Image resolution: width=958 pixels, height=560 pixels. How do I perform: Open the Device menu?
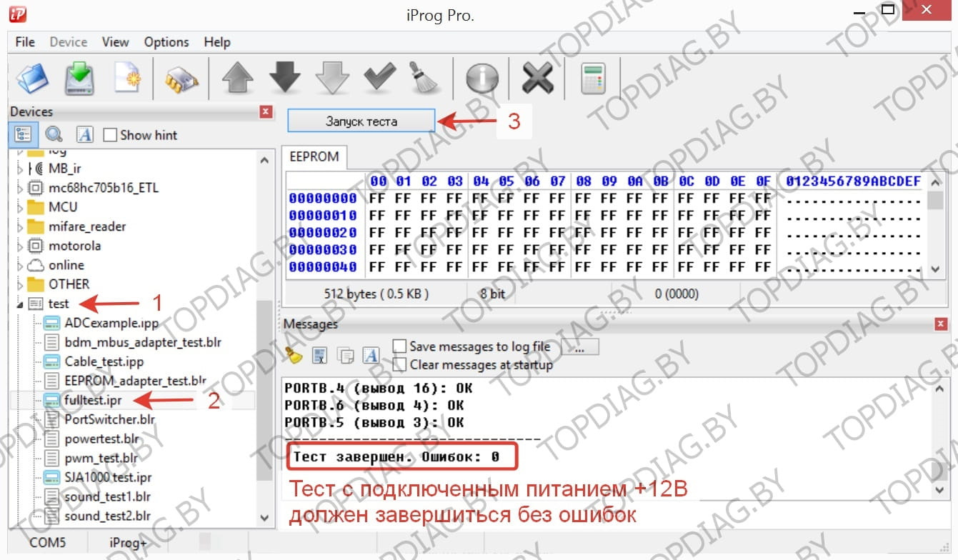(x=69, y=42)
